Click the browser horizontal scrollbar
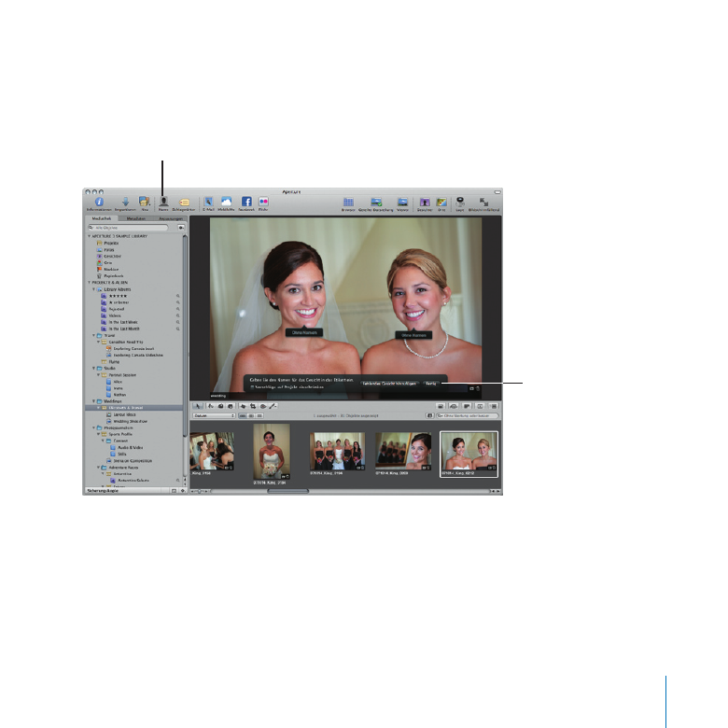The width and height of the screenshot is (728, 728). coord(287,491)
